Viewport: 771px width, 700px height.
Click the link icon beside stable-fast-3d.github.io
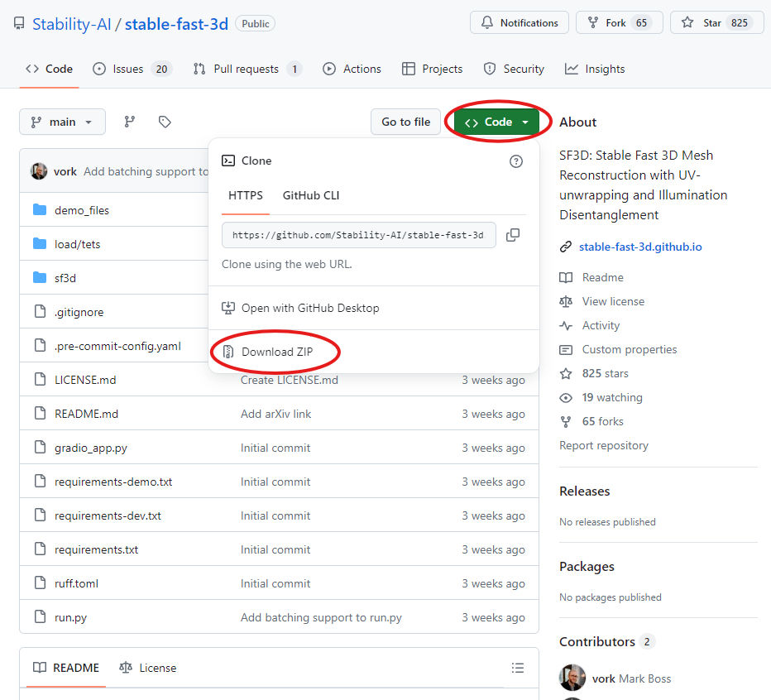(x=566, y=247)
